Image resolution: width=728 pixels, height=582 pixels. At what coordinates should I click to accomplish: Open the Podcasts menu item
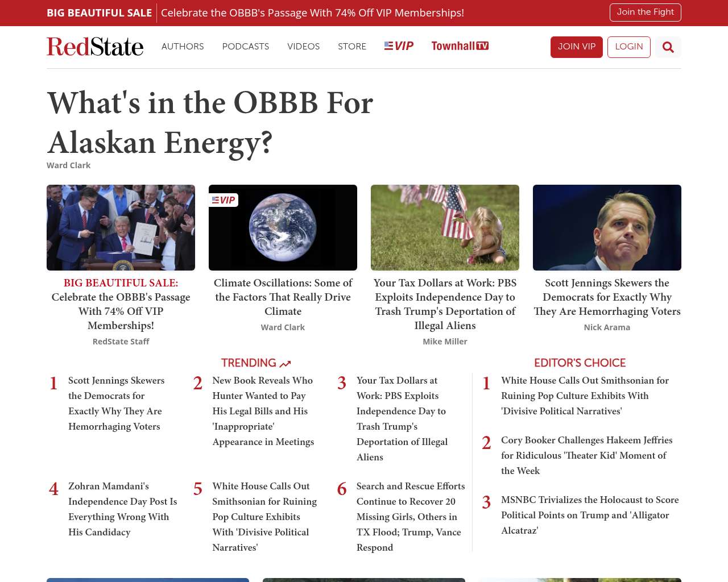tap(246, 47)
